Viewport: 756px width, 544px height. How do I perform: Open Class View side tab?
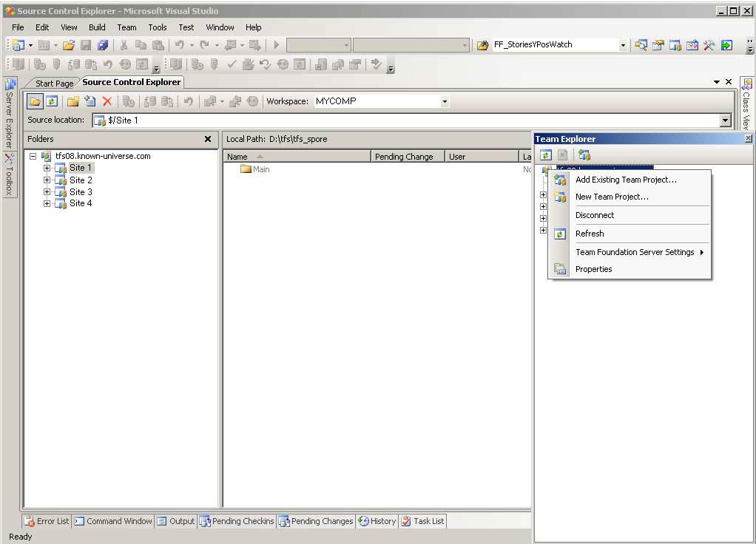point(746,104)
